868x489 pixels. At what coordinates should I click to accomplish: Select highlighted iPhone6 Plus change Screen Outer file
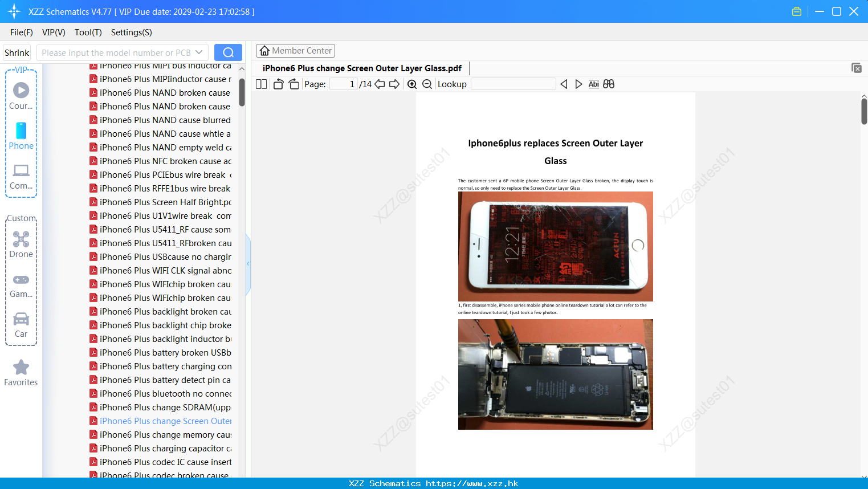coord(161,421)
